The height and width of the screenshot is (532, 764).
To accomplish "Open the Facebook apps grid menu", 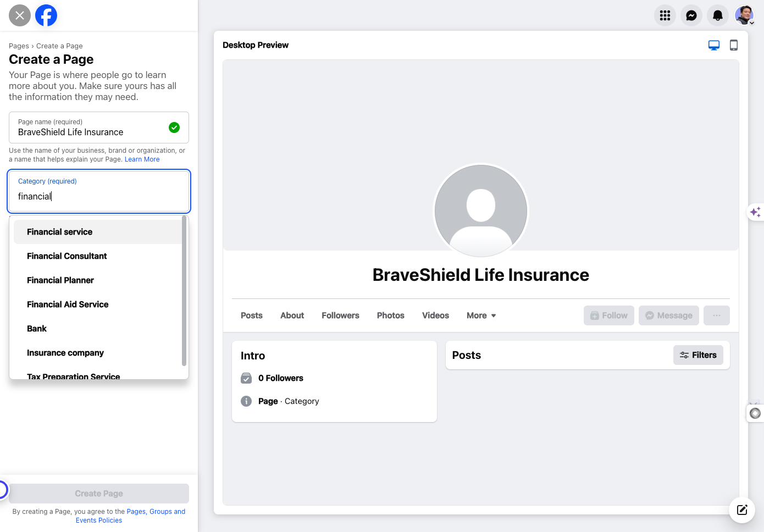I will point(665,15).
